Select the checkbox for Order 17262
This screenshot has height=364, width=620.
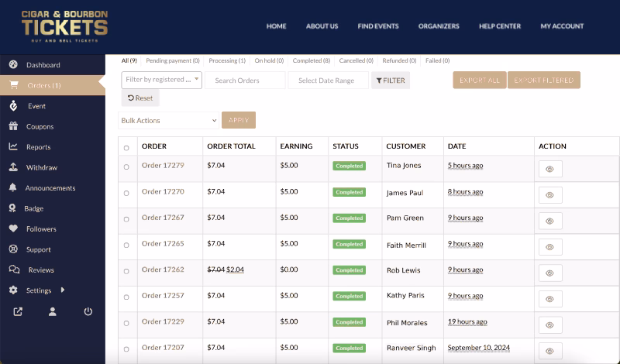click(x=126, y=270)
